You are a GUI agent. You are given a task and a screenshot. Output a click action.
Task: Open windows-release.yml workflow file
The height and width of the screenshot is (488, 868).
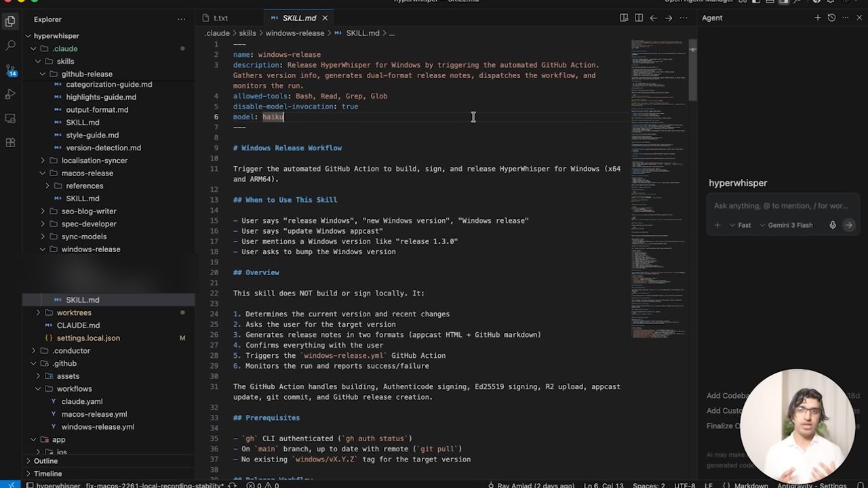[98, 427]
